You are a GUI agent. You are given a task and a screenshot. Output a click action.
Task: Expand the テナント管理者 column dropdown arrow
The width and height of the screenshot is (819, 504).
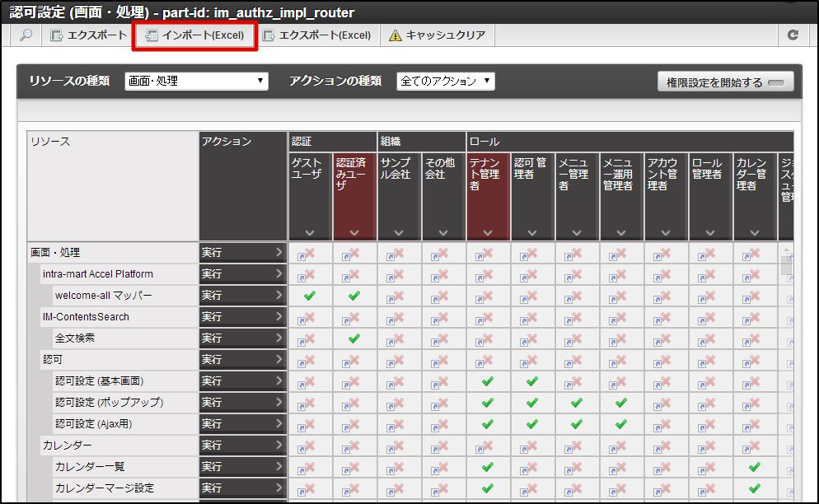pos(488,233)
